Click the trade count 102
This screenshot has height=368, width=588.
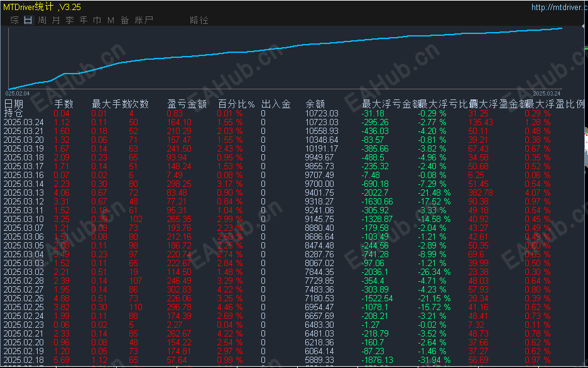pyautogui.click(x=135, y=219)
